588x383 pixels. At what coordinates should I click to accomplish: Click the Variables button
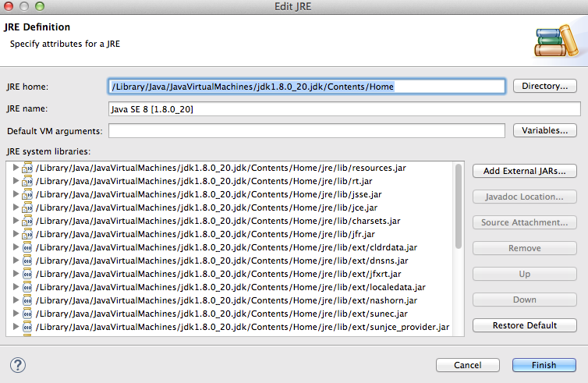[545, 130]
